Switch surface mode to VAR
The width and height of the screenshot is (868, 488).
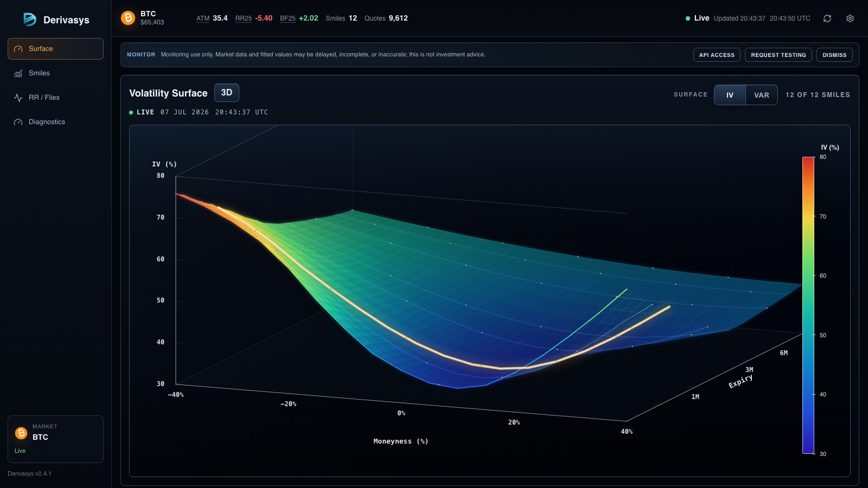click(762, 95)
